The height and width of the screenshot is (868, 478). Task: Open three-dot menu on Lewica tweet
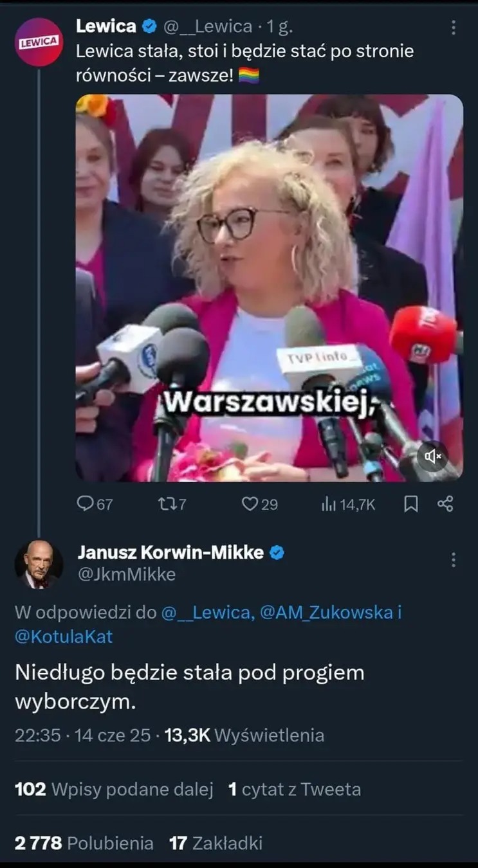(x=453, y=27)
